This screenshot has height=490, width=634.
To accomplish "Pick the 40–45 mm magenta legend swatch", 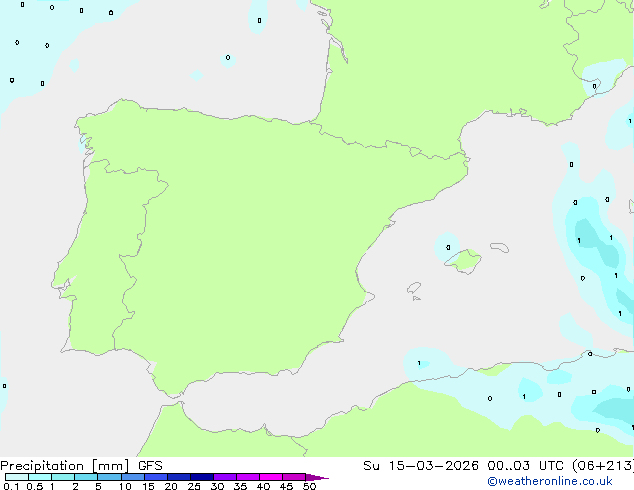I will pyautogui.click(x=271, y=477).
